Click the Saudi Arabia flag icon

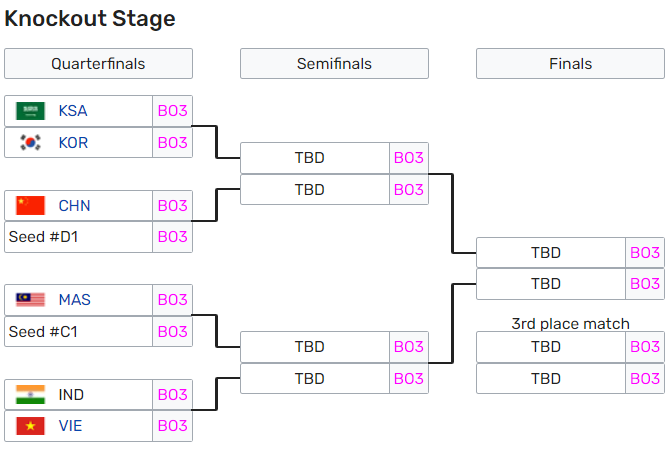tap(30, 111)
